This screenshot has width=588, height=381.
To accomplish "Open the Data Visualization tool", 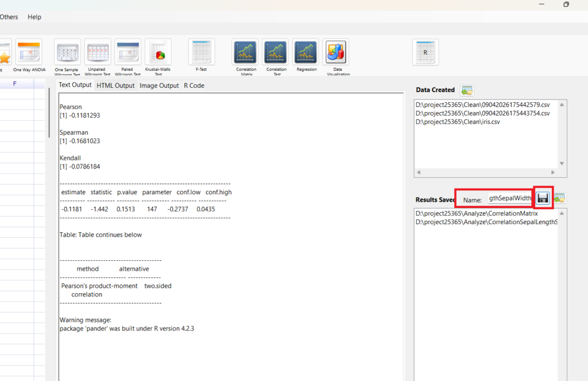I will (x=336, y=53).
